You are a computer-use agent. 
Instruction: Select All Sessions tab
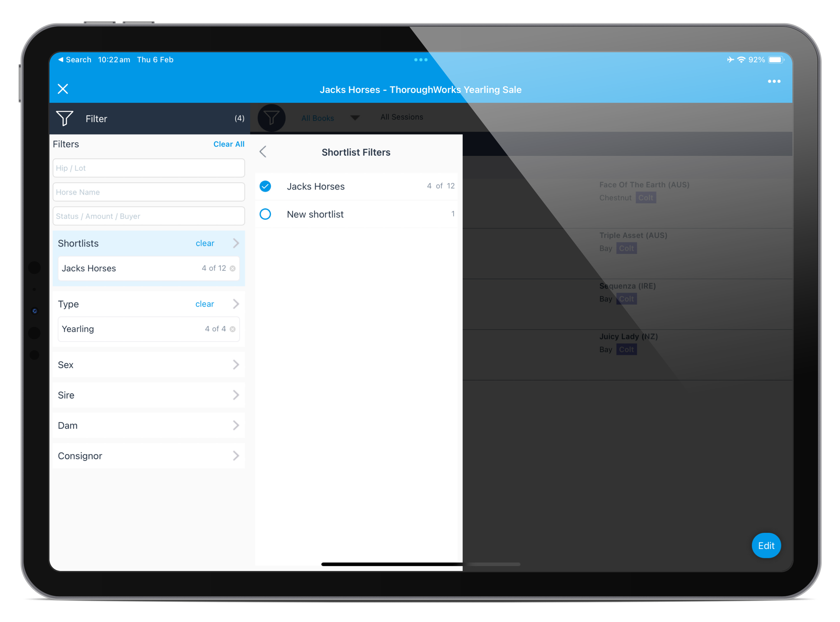401,117
